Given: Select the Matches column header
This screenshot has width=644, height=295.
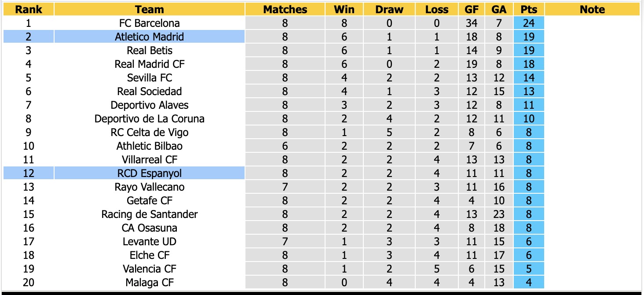Looking at the screenshot, I should pos(285,9).
